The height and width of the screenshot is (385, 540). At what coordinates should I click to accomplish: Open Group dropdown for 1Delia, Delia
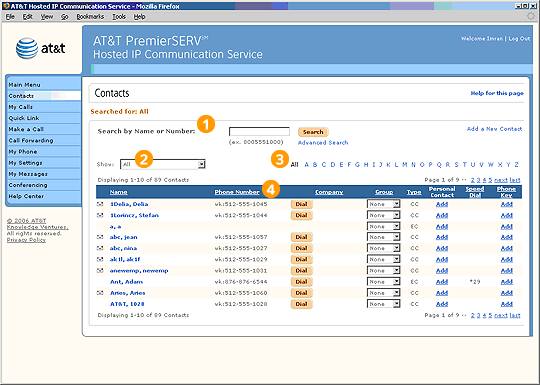383,204
